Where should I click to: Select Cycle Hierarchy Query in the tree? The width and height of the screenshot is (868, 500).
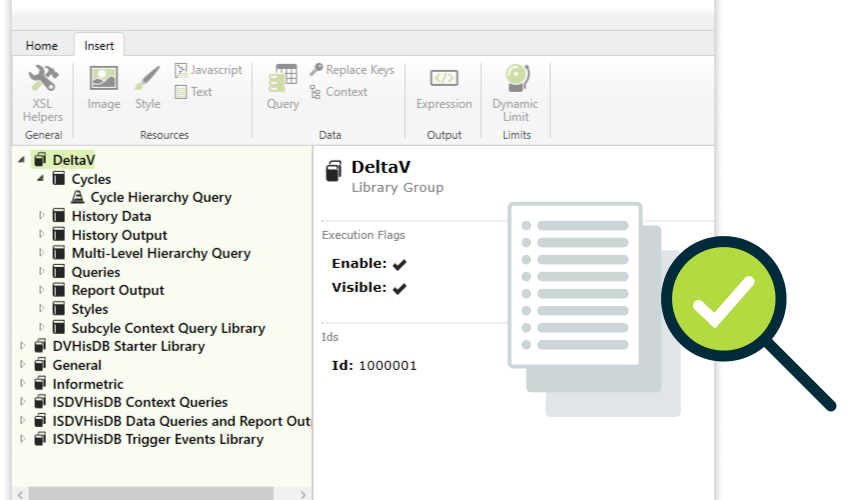pyautogui.click(x=161, y=197)
